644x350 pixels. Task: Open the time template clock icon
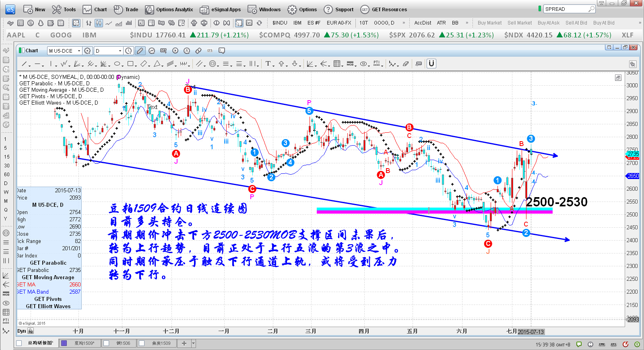[x=128, y=51]
